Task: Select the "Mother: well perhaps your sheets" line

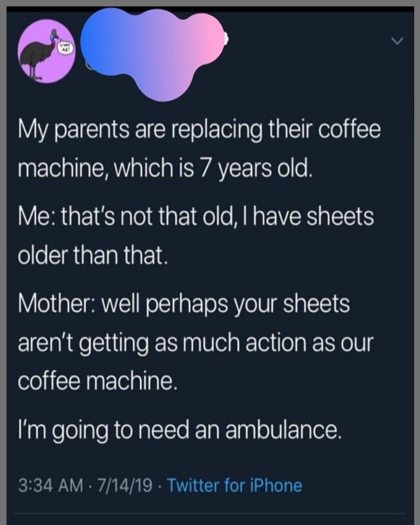Action: tap(184, 304)
